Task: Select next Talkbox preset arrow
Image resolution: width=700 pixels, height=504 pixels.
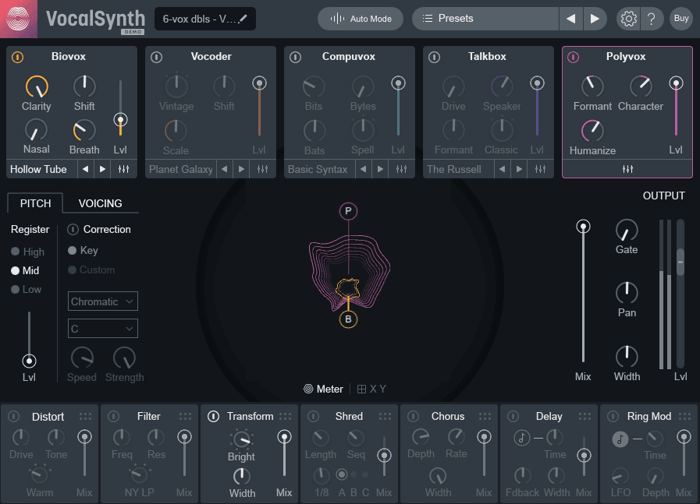Action: tap(519, 169)
